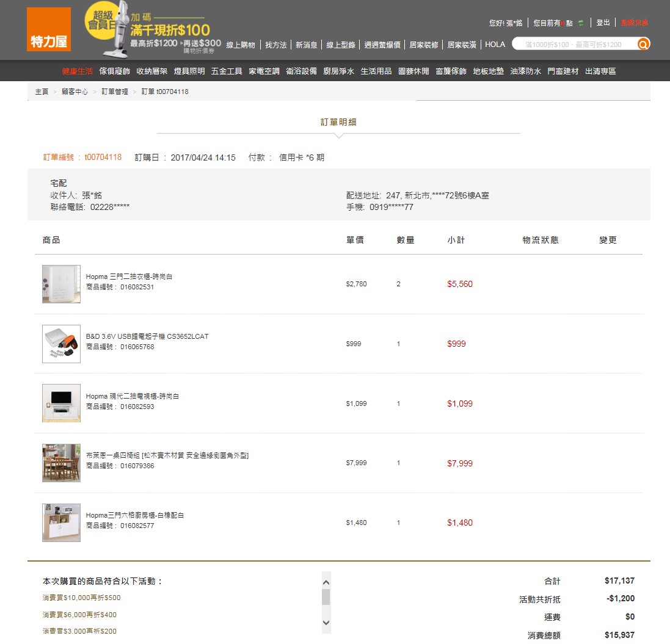This screenshot has height=644, width=670.
Task: Open the 線上購物 menu item
Action: click(x=241, y=45)
